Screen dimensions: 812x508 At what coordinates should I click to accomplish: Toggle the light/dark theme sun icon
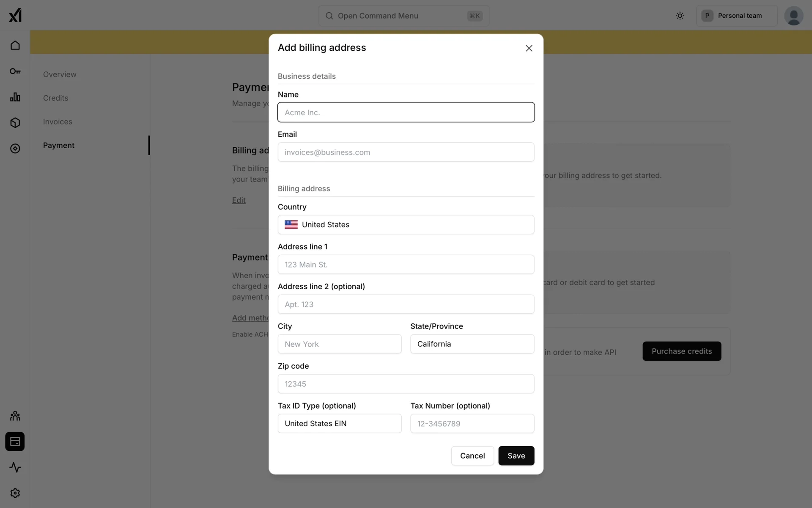(680, 16)
